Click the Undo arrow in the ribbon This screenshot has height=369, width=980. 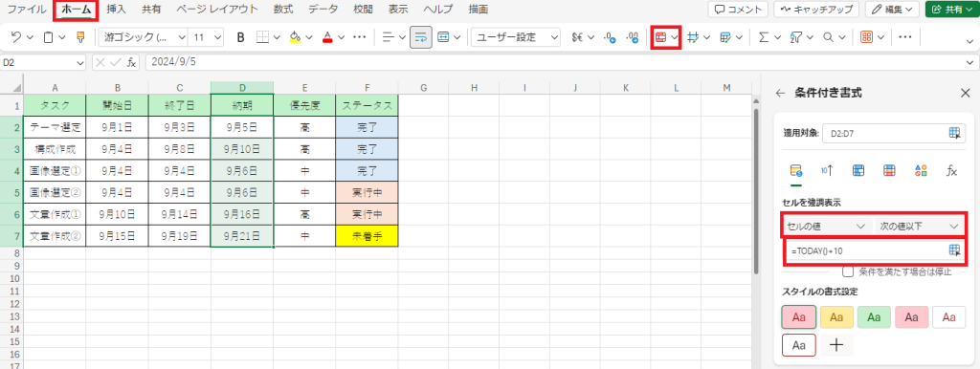point(17,37)
